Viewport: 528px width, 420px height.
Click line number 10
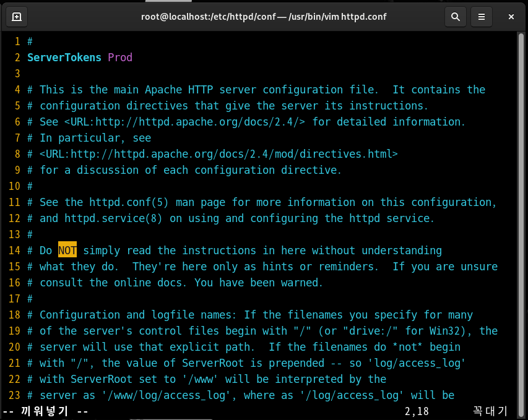pyautogui.click(x=14, y=186)
